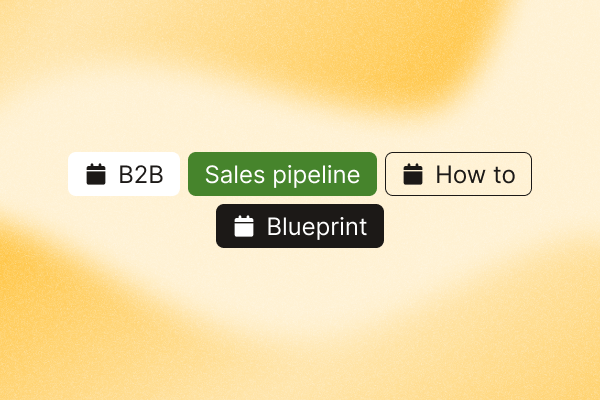Click the "How to" text label
Screen dimensions: 600x400
click(x=475, y=175)
